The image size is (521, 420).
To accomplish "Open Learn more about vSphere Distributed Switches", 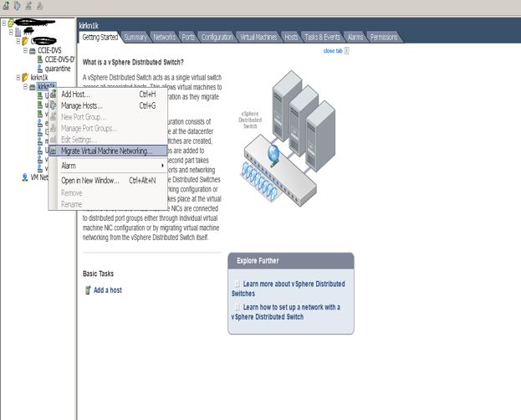I will coord(288,289).
